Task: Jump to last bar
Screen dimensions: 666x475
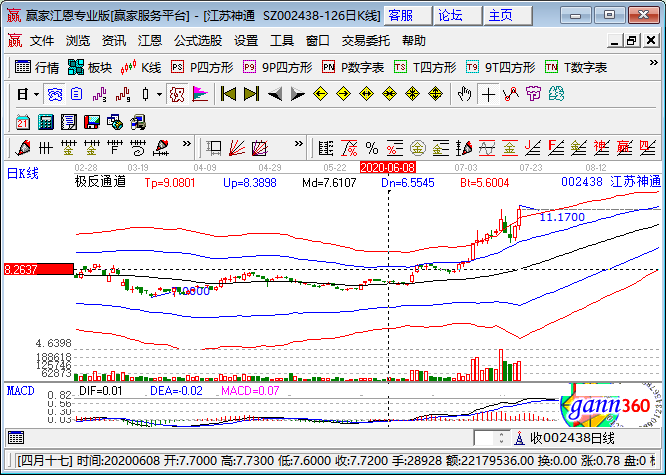Action: pyautogui.click(x=251, y=94)
